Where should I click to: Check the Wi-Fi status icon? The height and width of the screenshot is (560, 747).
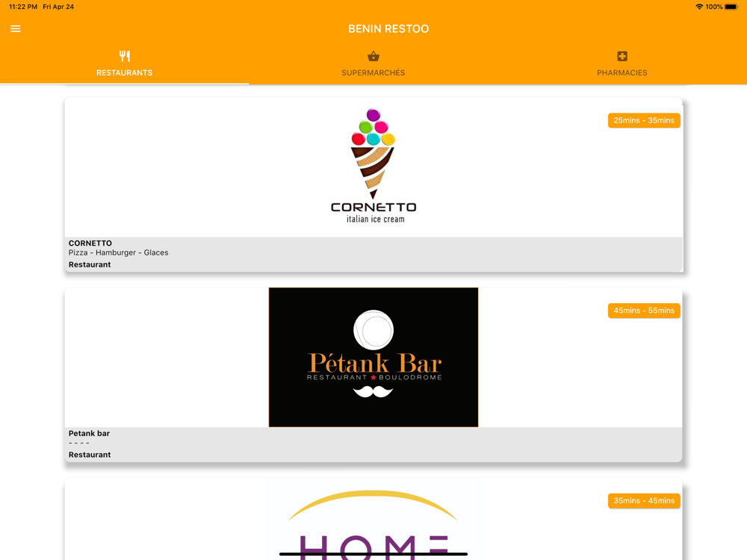[699, 7]
